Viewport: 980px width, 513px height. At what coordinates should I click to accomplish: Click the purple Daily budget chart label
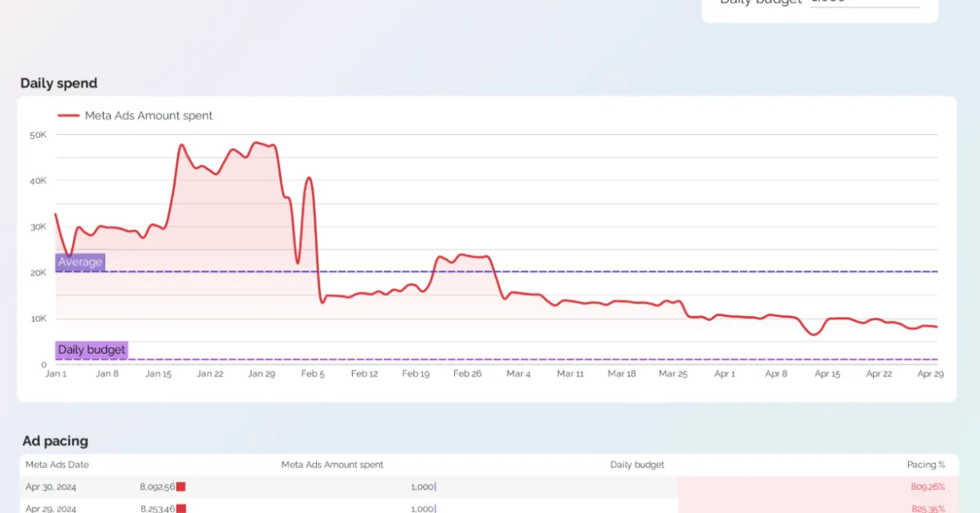[91, 350]
